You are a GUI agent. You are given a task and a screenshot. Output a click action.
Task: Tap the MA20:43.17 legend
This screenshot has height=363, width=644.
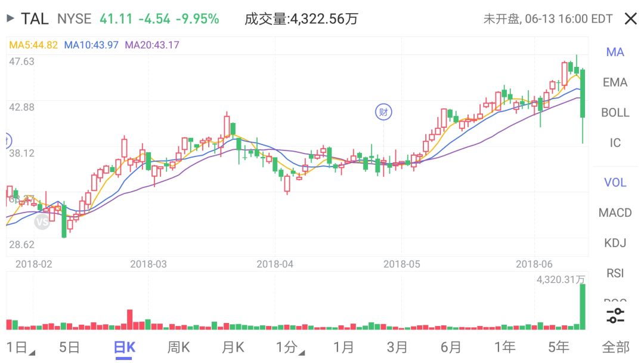(x=152, y=45)
